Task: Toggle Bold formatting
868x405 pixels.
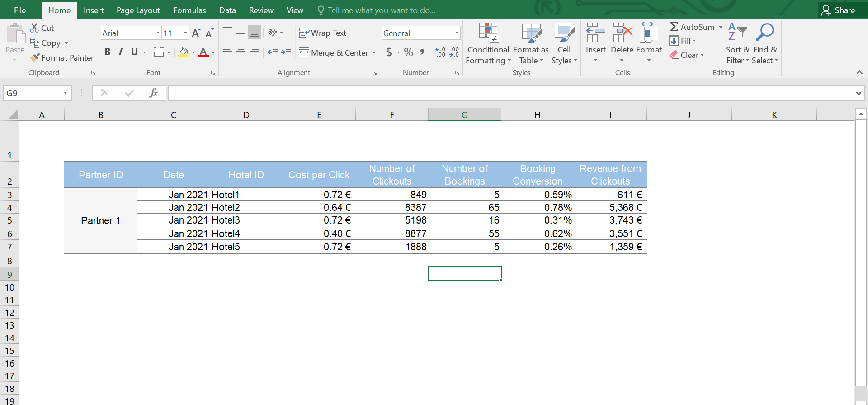Action: [x=107, y=52]
